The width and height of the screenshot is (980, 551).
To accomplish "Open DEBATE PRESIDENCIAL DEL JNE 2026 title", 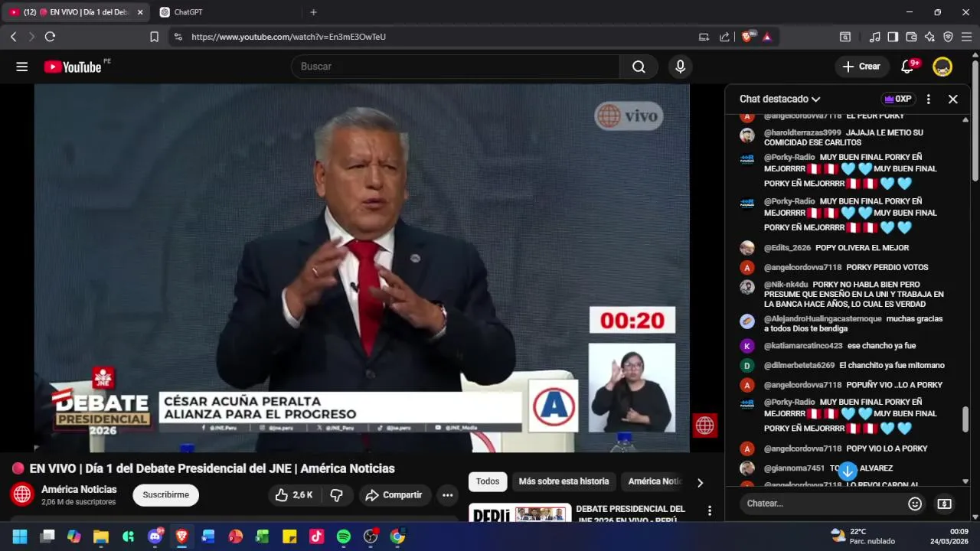I will [x=631, y=514].
